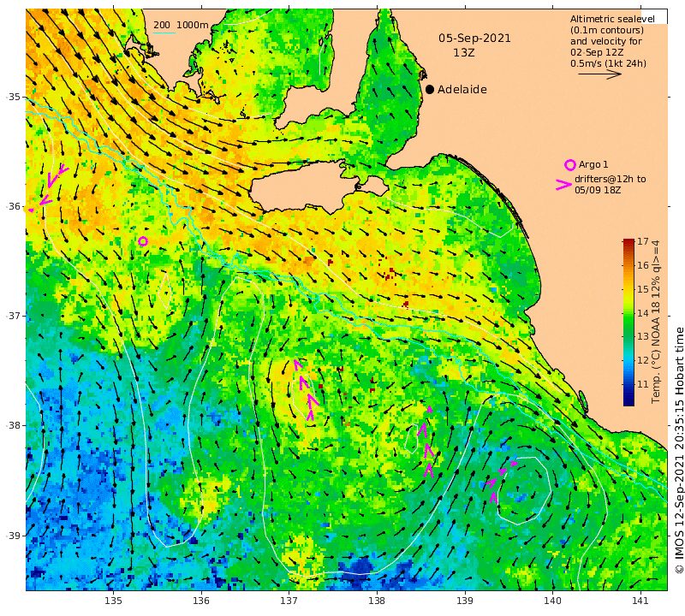Select the Argo float circle in the ocean

pyautogui.click(x=143, y=241)
